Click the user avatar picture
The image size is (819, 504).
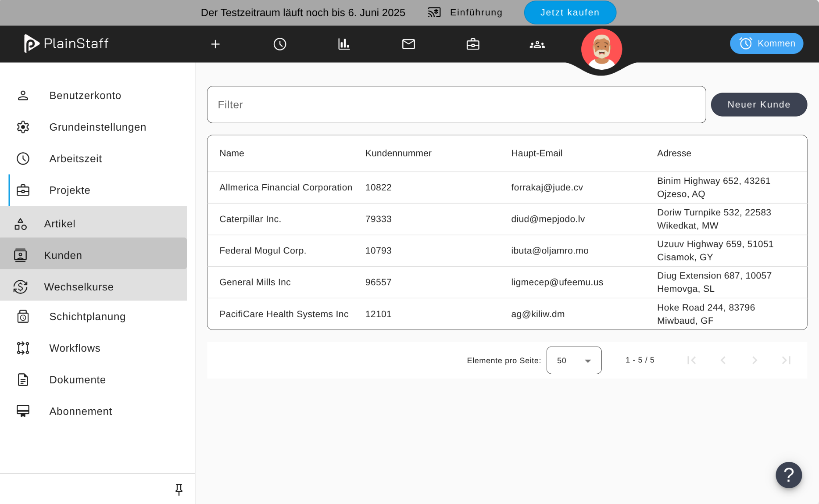point(601,49)
